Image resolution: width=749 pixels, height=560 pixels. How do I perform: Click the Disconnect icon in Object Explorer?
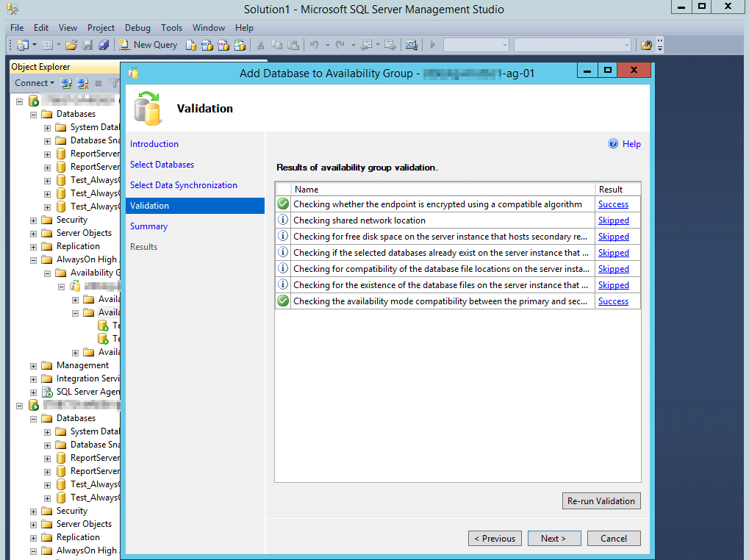coord(82,84)
